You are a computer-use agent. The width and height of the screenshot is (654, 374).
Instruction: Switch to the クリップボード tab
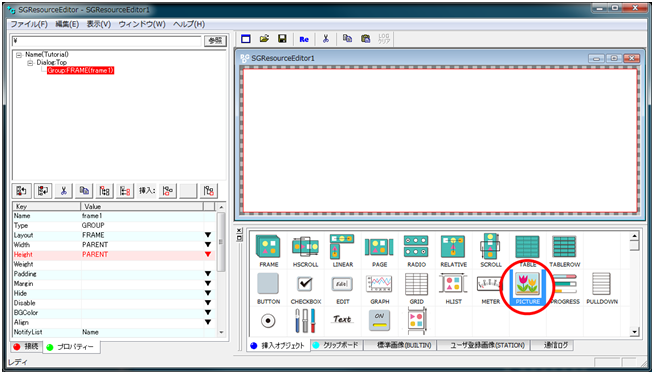coord(336,345)
